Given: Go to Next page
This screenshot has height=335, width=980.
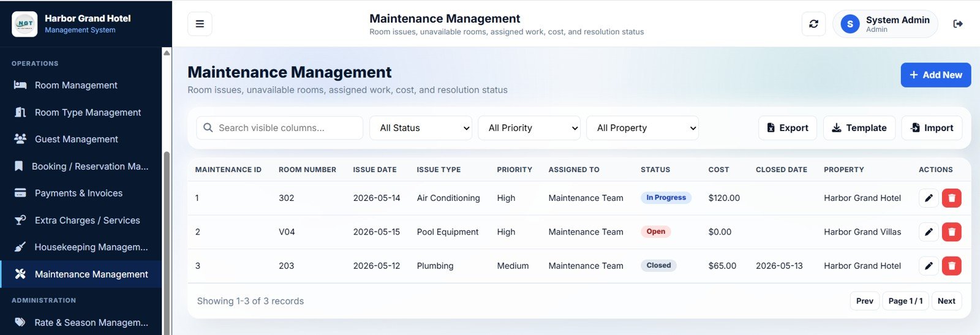Looking at the screenshot, I should coord(946,301).
